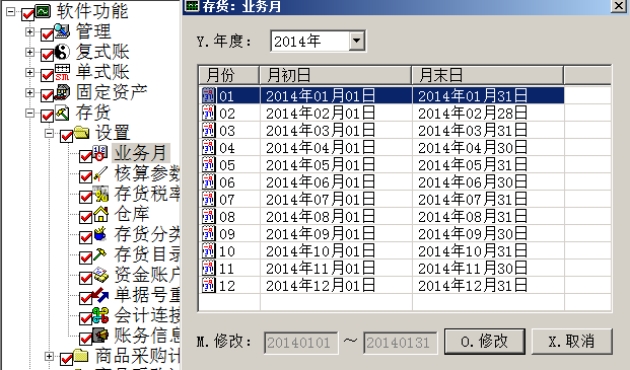Click calendar icon of month 08 row
Screen dimensions: 630x370
tap(209, 217)
